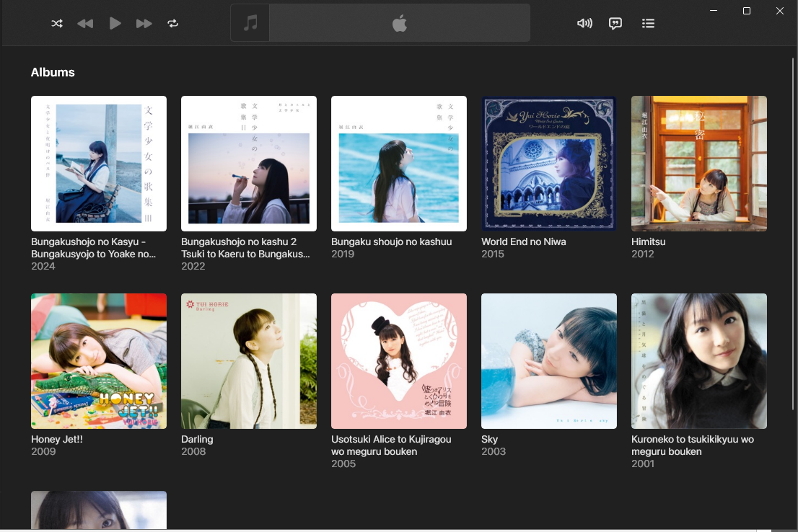Open Bungakushojo no Kasyu 2024 album cover
This screenshot has height=532, width=798.
99,163
